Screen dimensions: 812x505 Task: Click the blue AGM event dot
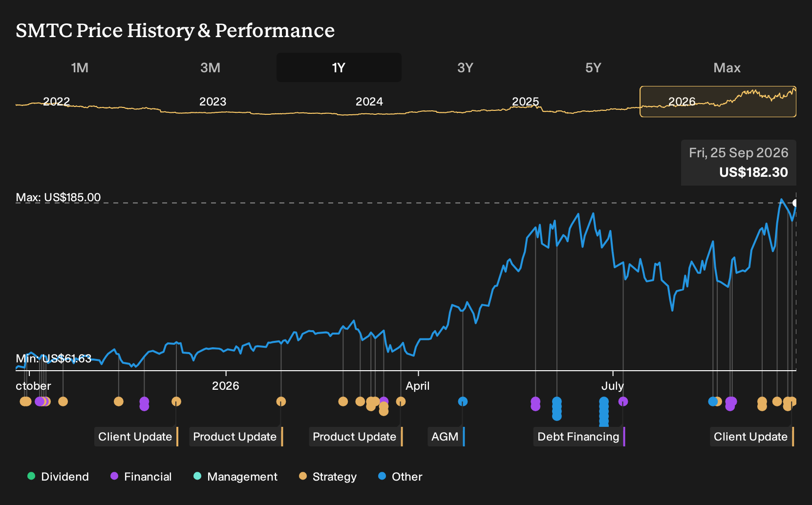pos(463,401)
